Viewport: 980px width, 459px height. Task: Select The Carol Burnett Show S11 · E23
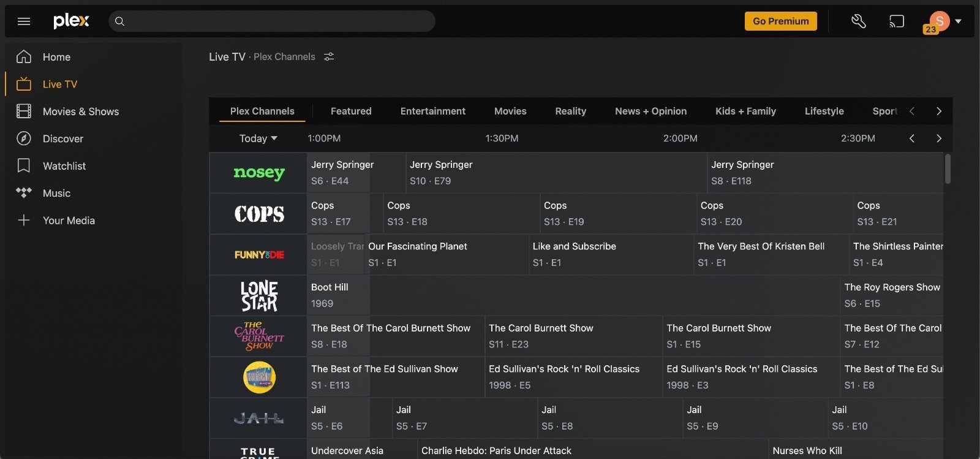(x=573, y=336)
